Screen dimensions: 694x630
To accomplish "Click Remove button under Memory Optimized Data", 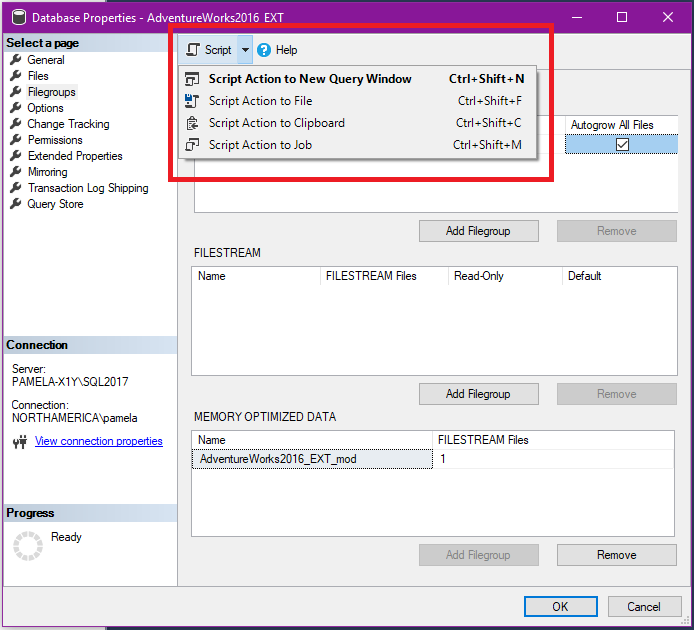I will pyautogui.click(x=616, y=555).
